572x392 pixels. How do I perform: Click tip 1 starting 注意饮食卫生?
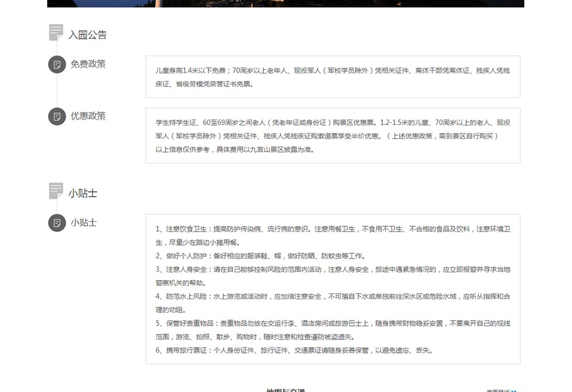(333, 229)
